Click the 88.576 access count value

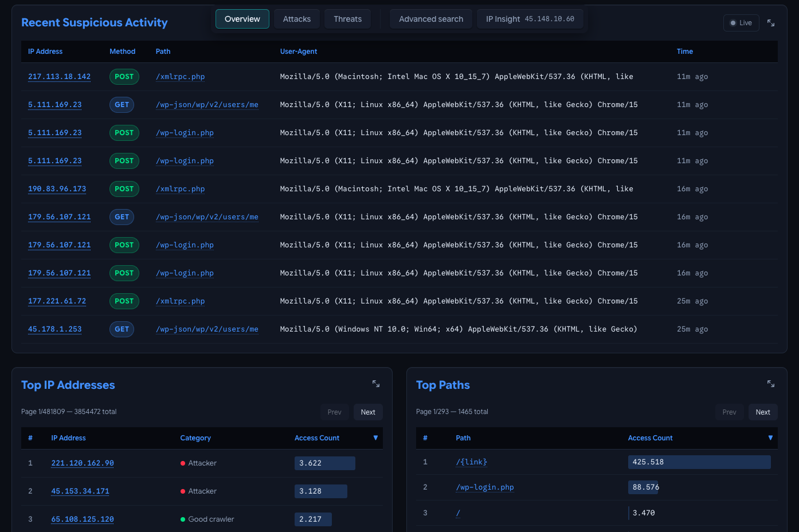(x=646, y=487)
